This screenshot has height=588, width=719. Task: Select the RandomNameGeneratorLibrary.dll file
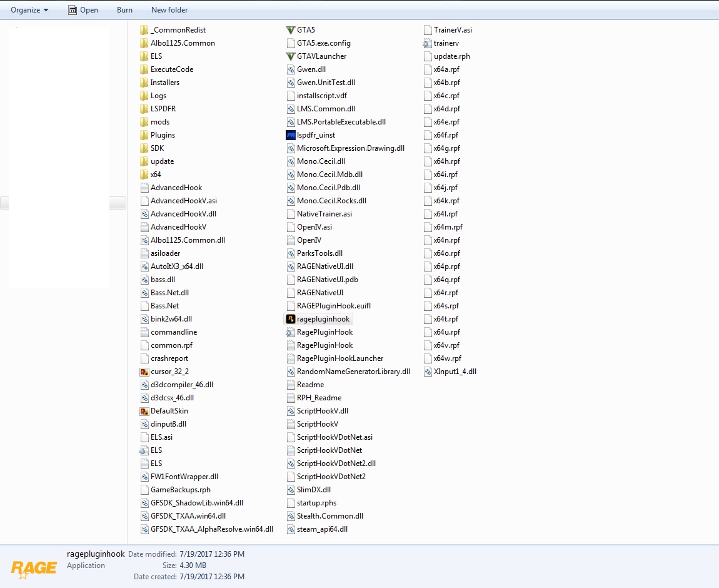tap(348, 372)
